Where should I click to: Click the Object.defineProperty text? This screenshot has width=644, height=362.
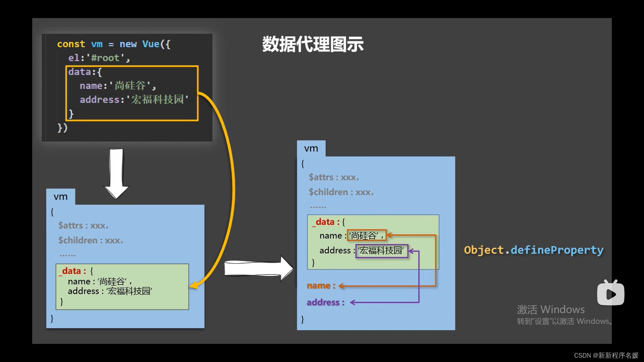coord(533,250)
